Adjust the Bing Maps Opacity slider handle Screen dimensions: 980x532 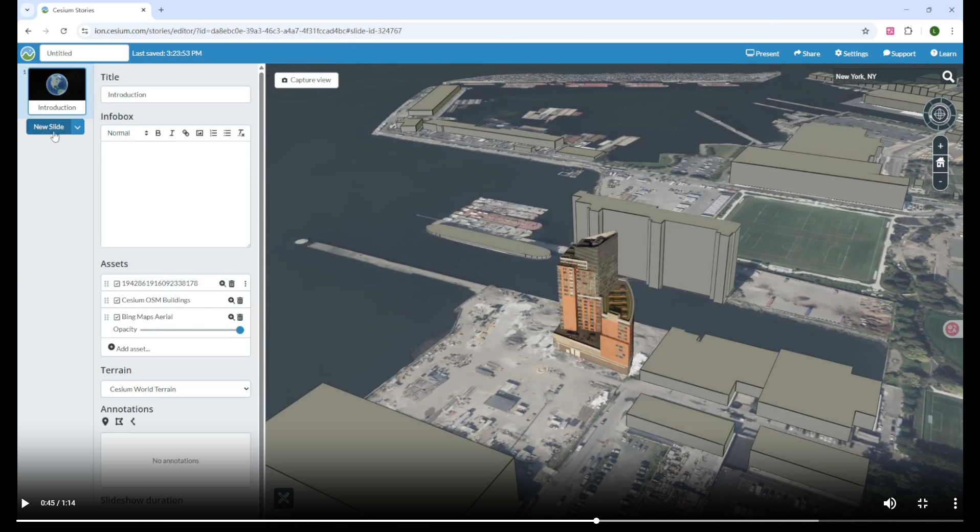click(240, 330)
